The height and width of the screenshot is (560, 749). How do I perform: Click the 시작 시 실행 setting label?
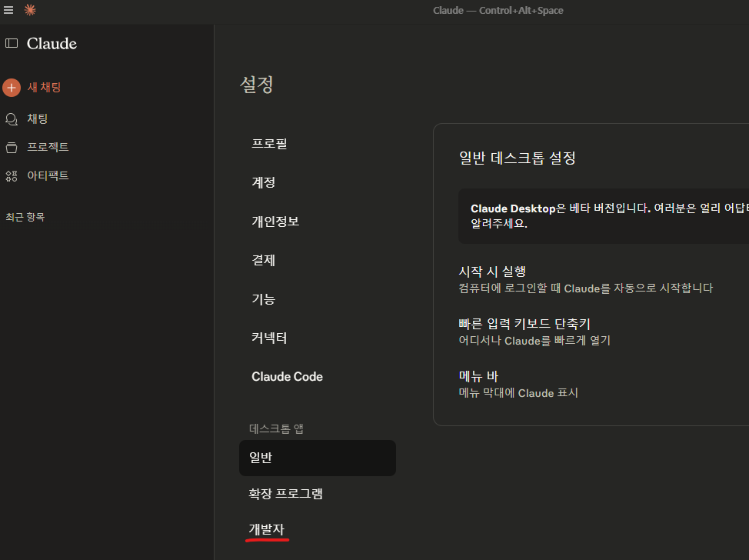click(492, 272)
